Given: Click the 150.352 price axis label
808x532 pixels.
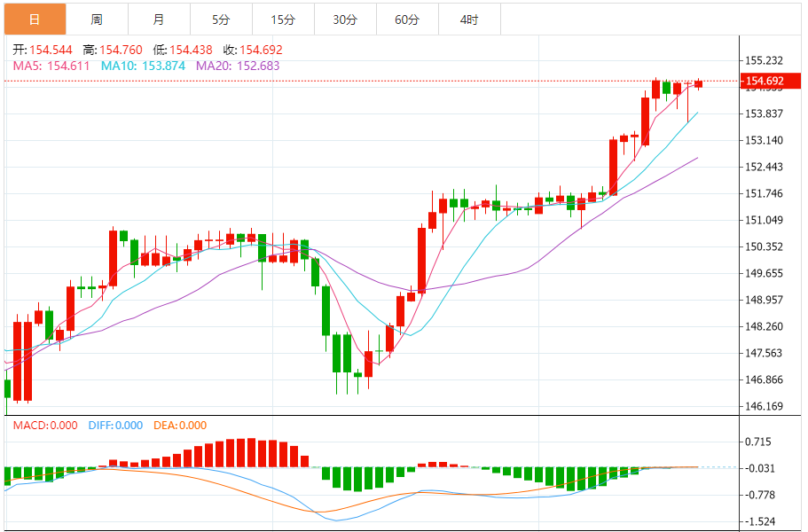Looking at the screenshot, I should click(765, 246).
